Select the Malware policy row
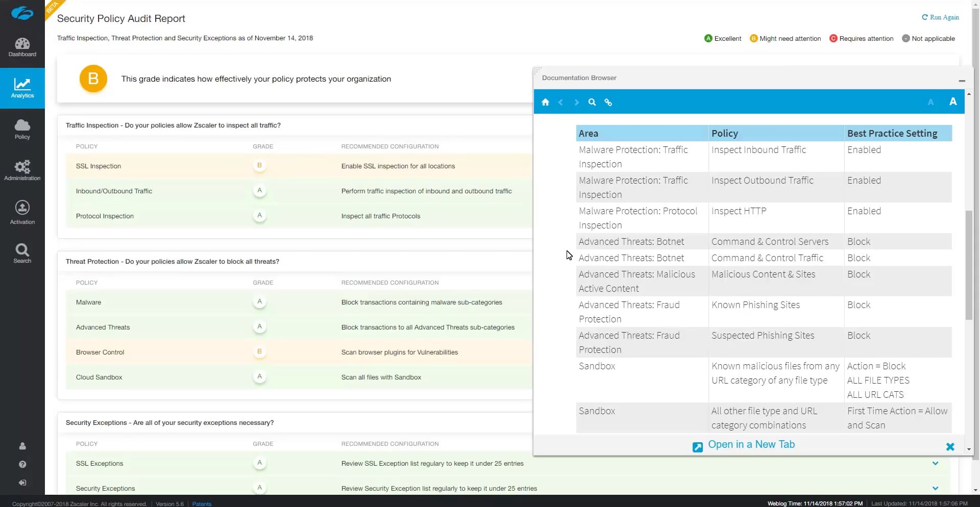Image resolution: width=980 pixels, height=507 pixels. click(299, 302)
